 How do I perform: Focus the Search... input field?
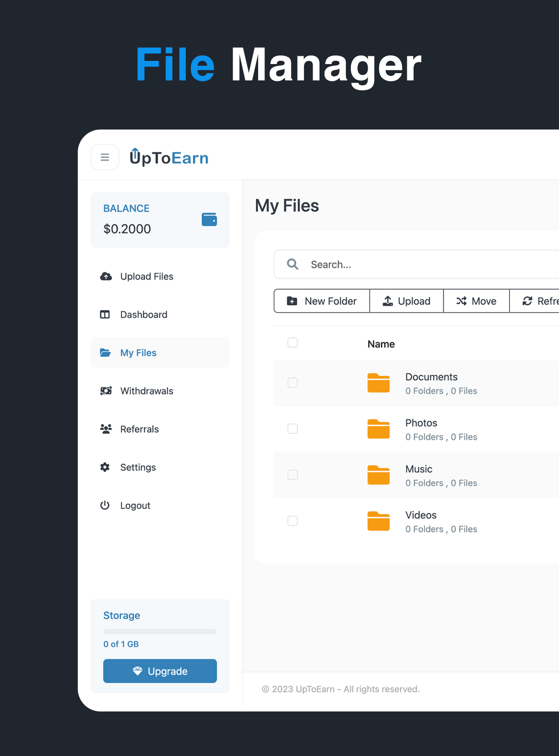416,264
